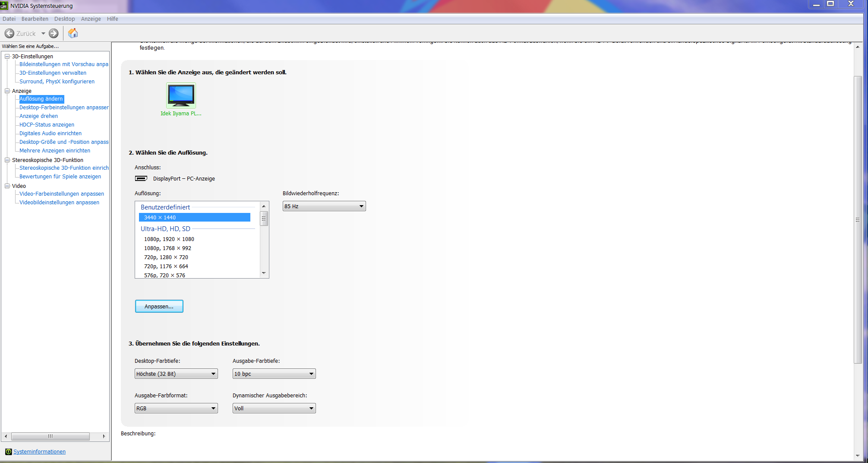Image resolution: width=868 pixels, height=463 pixels.
Task: Open Videobildeinstellungen anpassen
Action: point(59,203)
